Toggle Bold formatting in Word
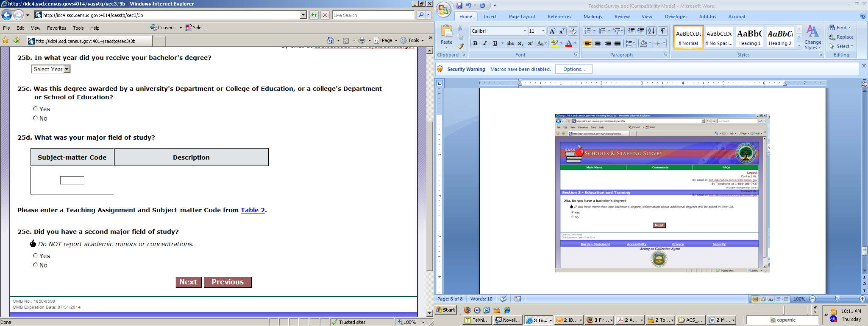The width and height of the screenshot is (868, 326). [475, 43]
